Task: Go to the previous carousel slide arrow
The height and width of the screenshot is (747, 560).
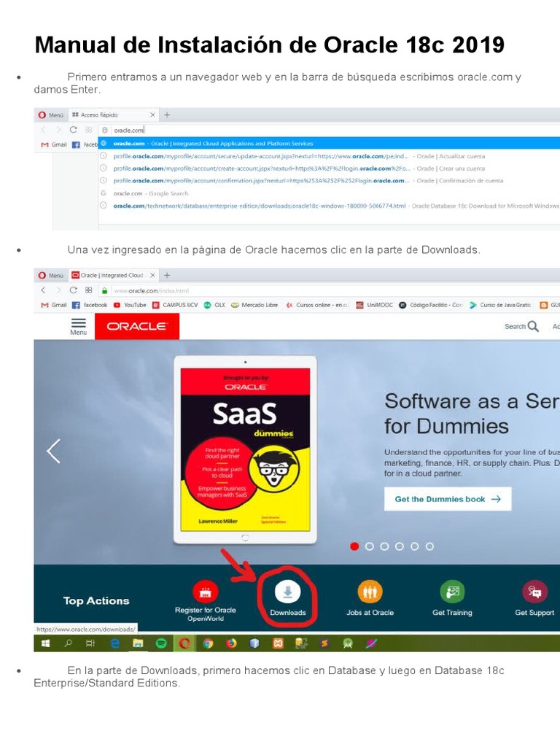Action: pos(53,451)
